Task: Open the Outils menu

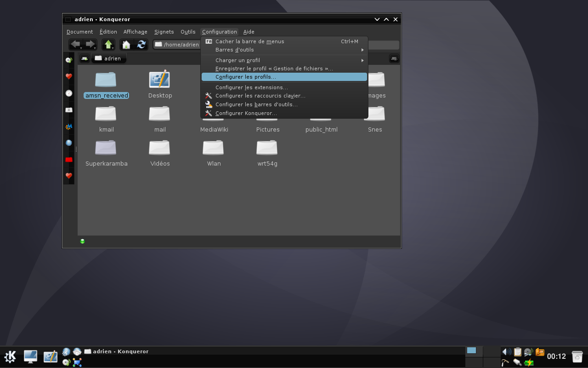Action: [188, 32]
